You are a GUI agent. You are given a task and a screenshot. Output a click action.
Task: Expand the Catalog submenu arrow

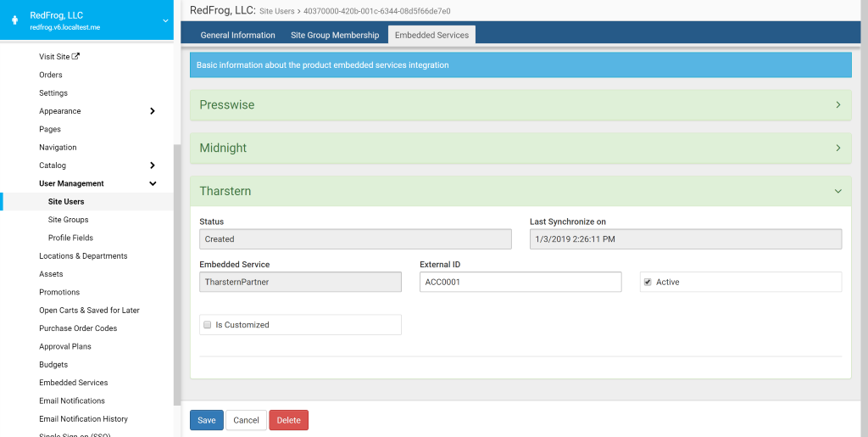point(153,165)
